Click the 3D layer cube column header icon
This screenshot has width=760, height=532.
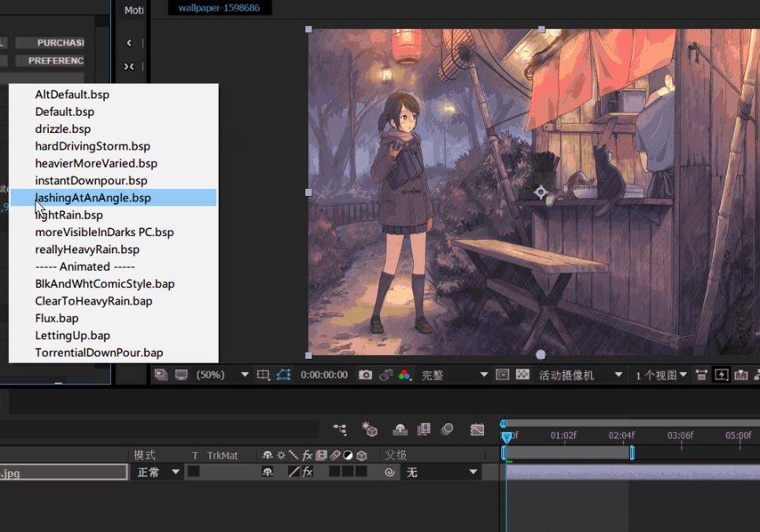[362, 456]
